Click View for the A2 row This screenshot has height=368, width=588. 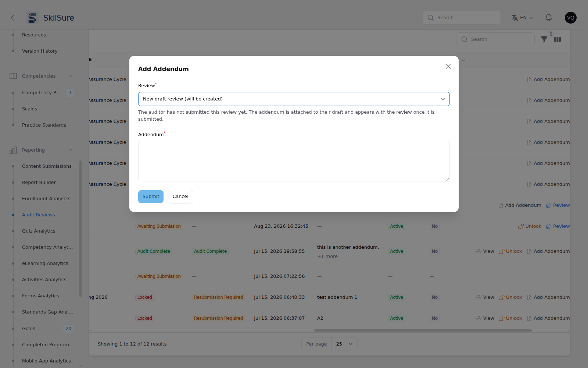(x=485, y=318)
